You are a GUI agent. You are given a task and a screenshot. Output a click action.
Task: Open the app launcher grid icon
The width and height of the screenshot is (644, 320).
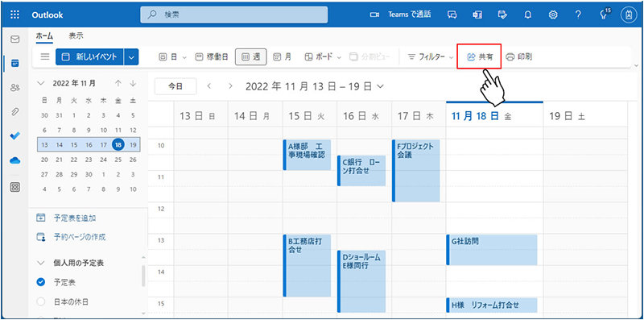[x=14, y=15]
